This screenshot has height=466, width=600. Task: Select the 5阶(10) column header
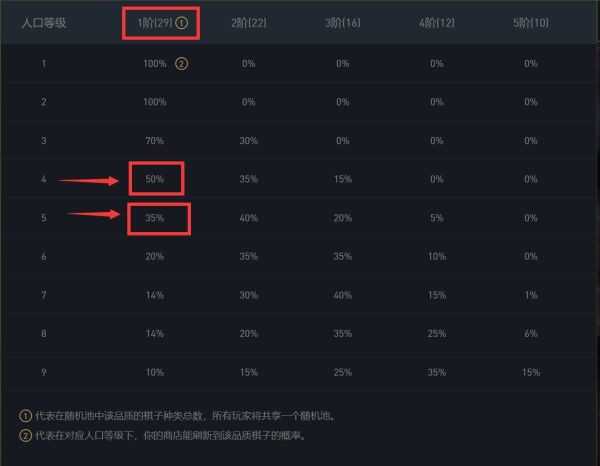coord(531,23)
